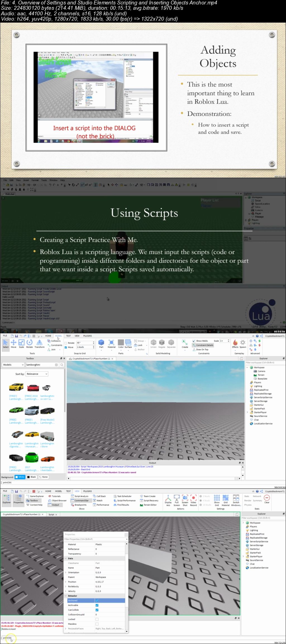This screenshot has width=286, height=644.
Task: Expand the Position property row
Action: [66, 582]
